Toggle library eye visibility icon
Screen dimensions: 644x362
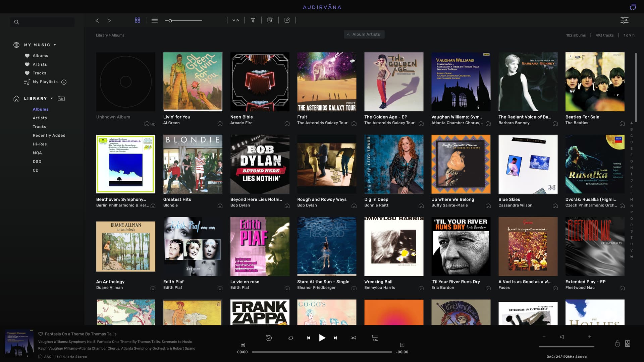(x=61, y=99)
